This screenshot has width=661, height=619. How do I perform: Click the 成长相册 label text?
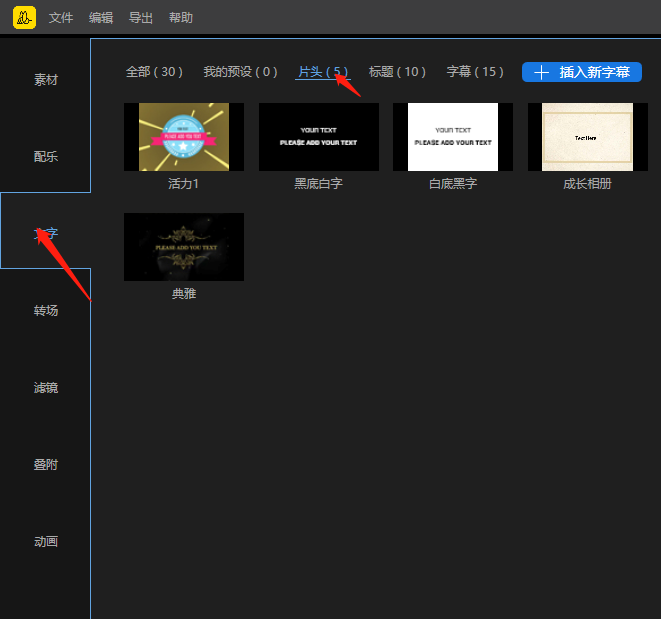click(587, 184)
